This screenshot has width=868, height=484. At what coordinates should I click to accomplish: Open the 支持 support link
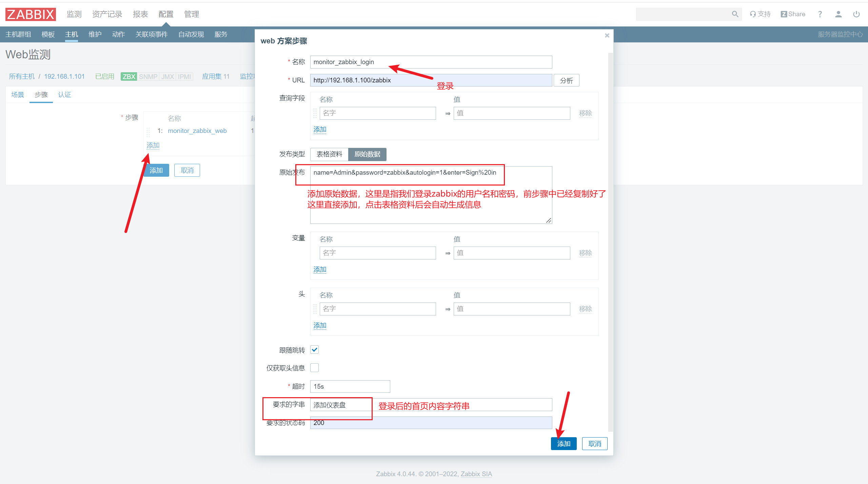pyautogui.click(x=761, y=14)
